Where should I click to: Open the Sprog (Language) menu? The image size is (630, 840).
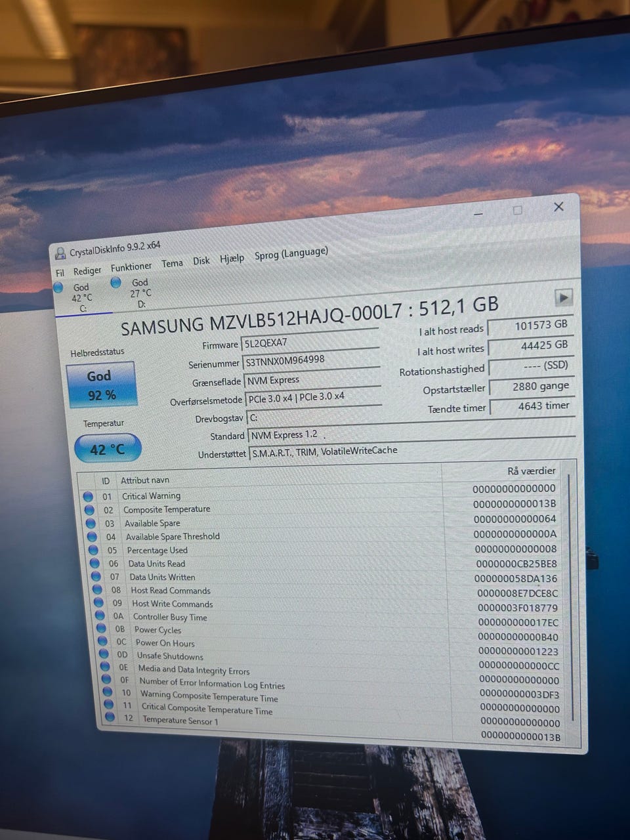tap(291, 254)
